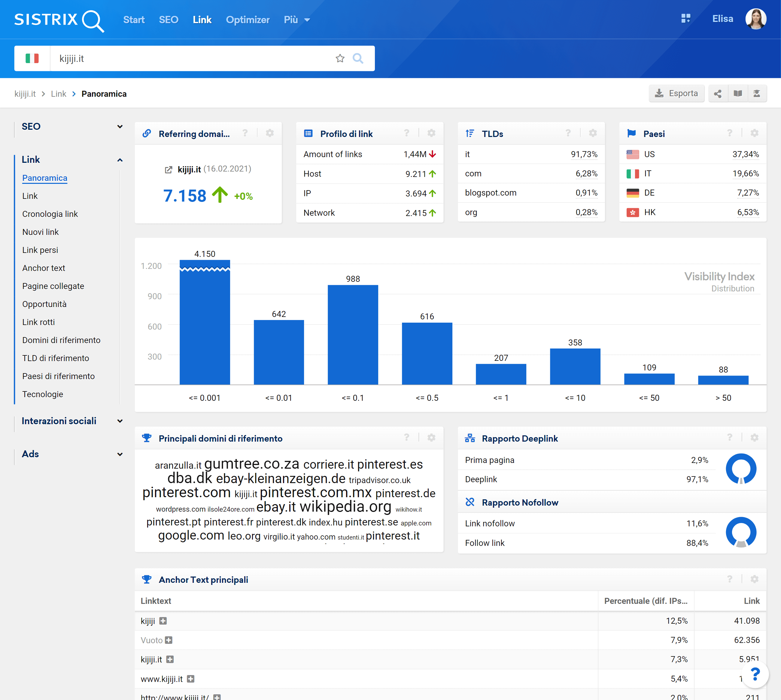Click the HK country row
Image resolution: width=781 pixels, height=700 pixels.
pos(693,212)
